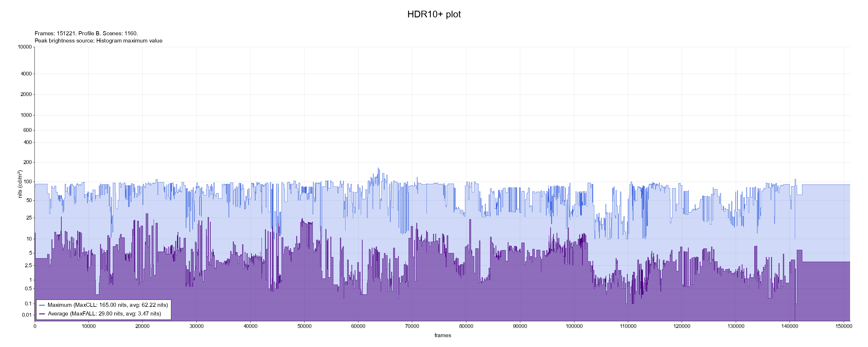Viewport: 868px width, 347px height.
Task: Click the 30000 x-axis tick label
Action: 196,326
